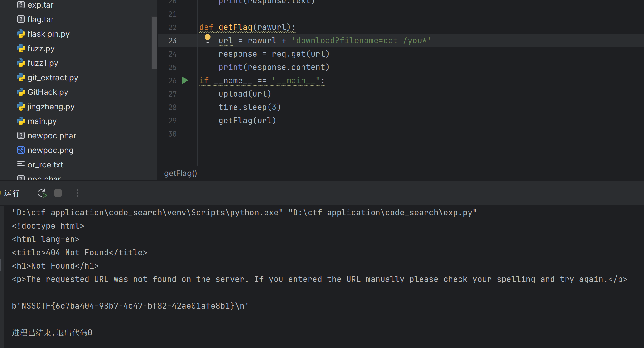
Task: Click the 运行 run tab label
Action: (12, 193)
